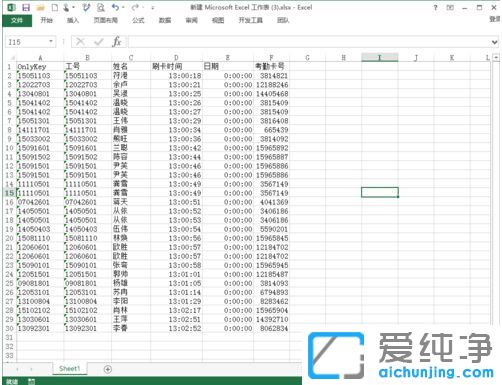The height and width of the screenshot is (385, 502).
Task: Open Ribbon Display Options icon
Action: [450, 7]
